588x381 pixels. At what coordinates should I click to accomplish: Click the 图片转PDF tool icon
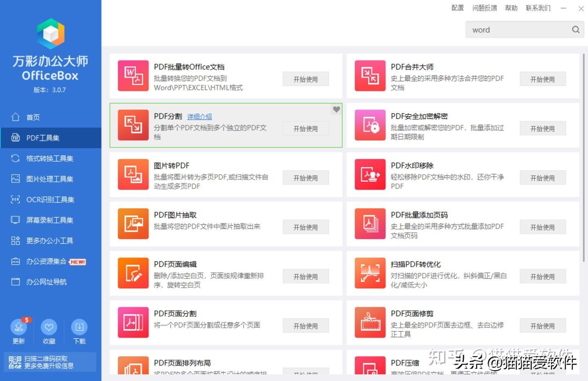[133, 174]
